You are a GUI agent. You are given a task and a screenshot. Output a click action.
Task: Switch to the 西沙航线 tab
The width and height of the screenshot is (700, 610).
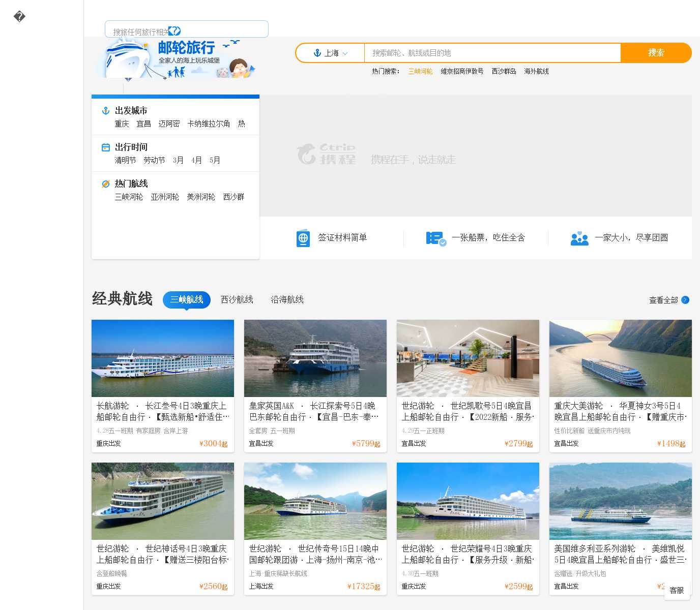[237, 300]
